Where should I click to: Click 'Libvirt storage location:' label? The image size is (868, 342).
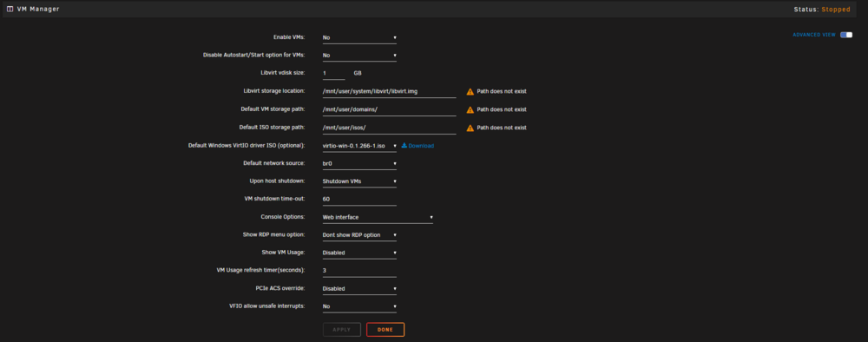coord(274,90)
